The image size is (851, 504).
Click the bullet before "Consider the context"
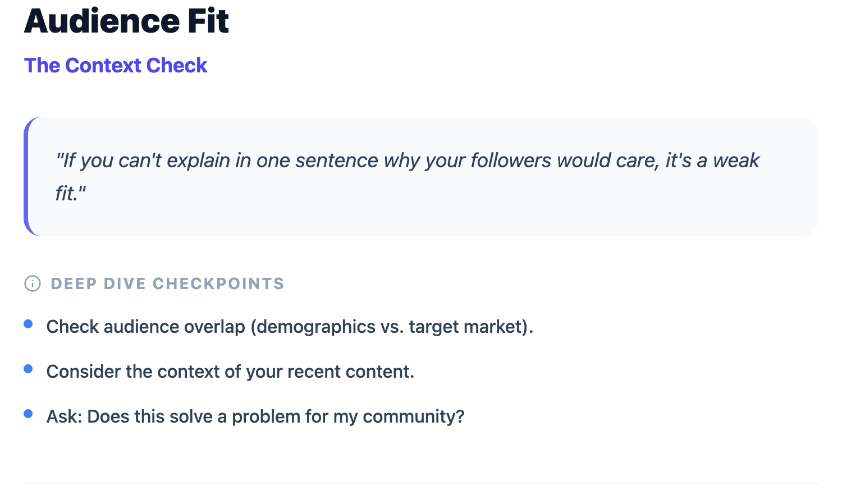point(28,369)
